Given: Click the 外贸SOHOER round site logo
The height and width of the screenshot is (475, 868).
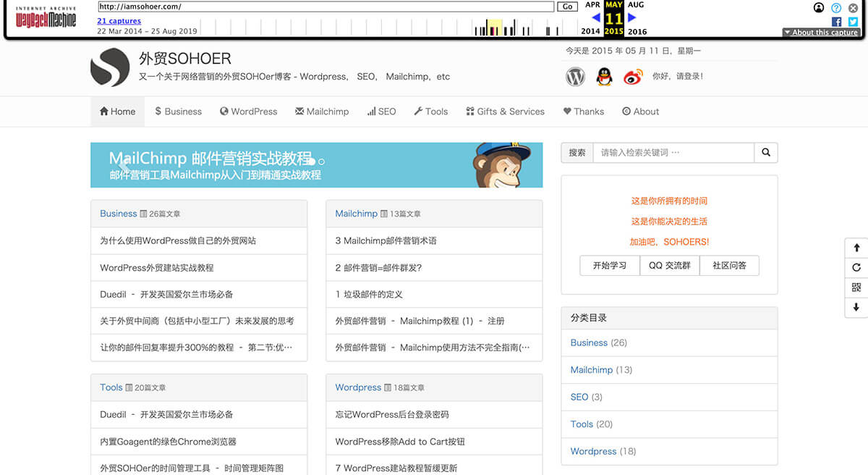Looking at the screenshot, I should pyautogui.click(x=110, y=67).
